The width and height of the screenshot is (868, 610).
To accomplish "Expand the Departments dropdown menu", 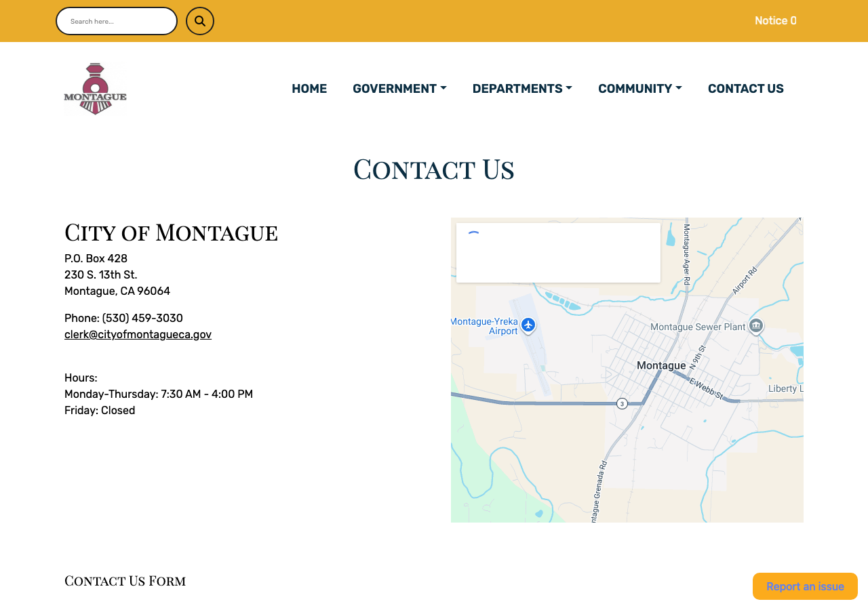I will [522, 89].
